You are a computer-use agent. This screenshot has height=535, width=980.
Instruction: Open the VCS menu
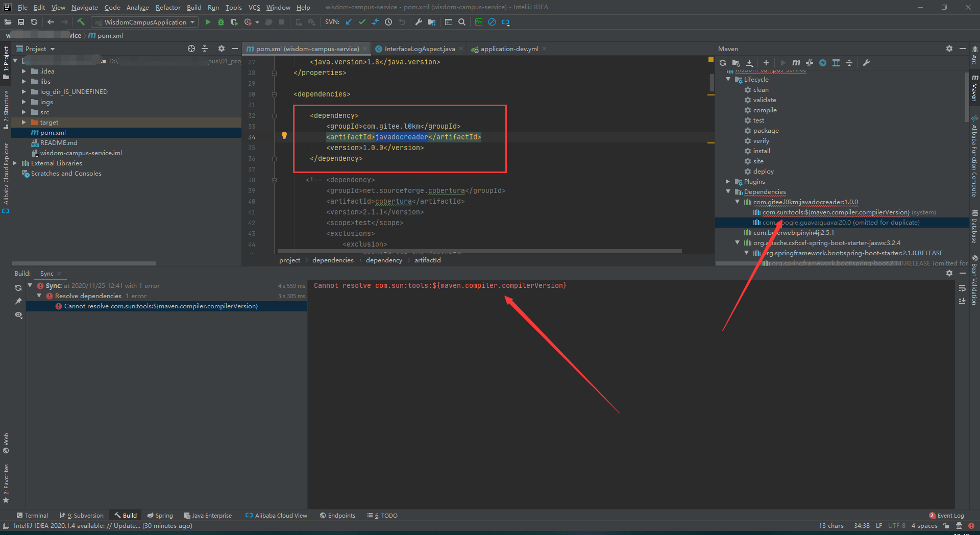(254, 7)
